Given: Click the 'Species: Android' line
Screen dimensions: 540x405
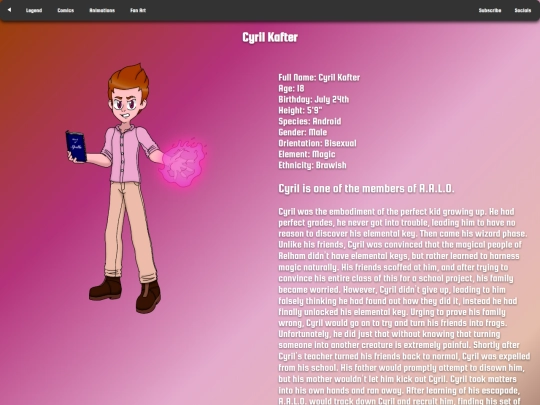Looking at the screenshot, I should click(x=310, y=121).
